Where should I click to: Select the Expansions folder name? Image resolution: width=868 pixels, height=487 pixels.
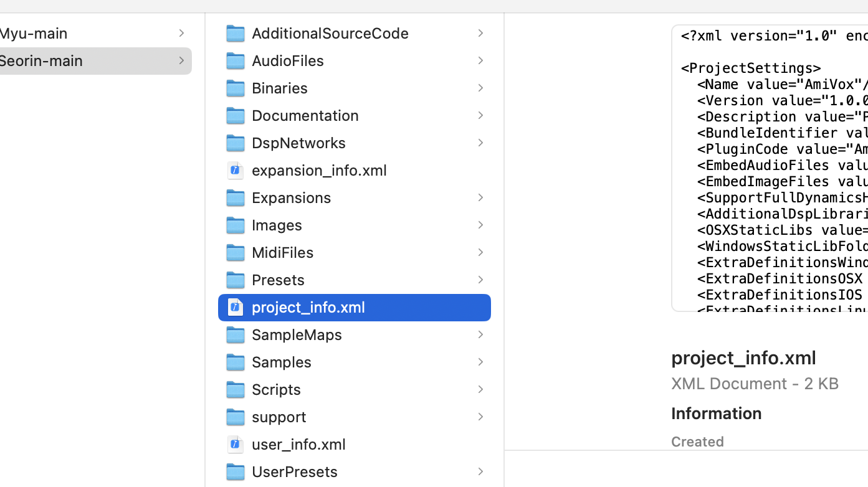tap(292, 197)
